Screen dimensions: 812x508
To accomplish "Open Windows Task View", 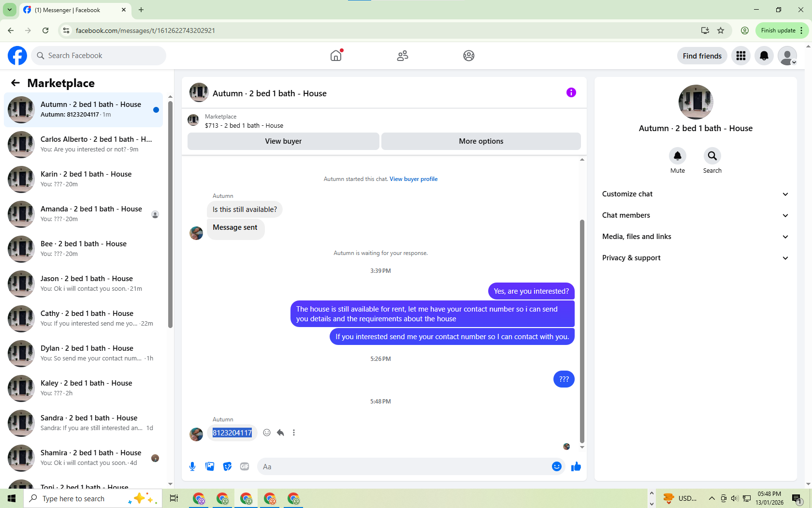I will point(174,498).
